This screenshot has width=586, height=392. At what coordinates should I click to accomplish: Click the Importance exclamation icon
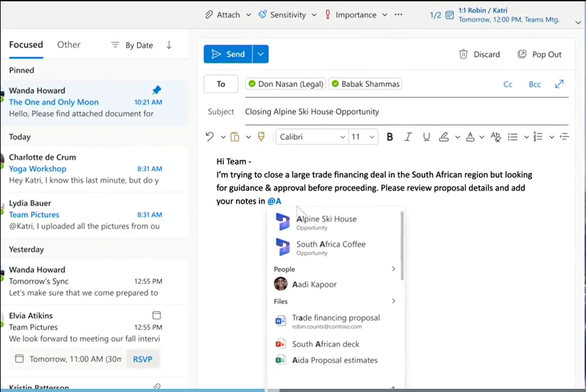pyautogui.click(x=328, y=15)
